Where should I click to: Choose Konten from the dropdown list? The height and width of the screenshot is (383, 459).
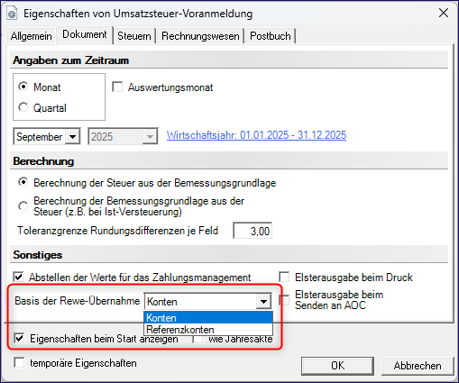click(x=208, y=318)
